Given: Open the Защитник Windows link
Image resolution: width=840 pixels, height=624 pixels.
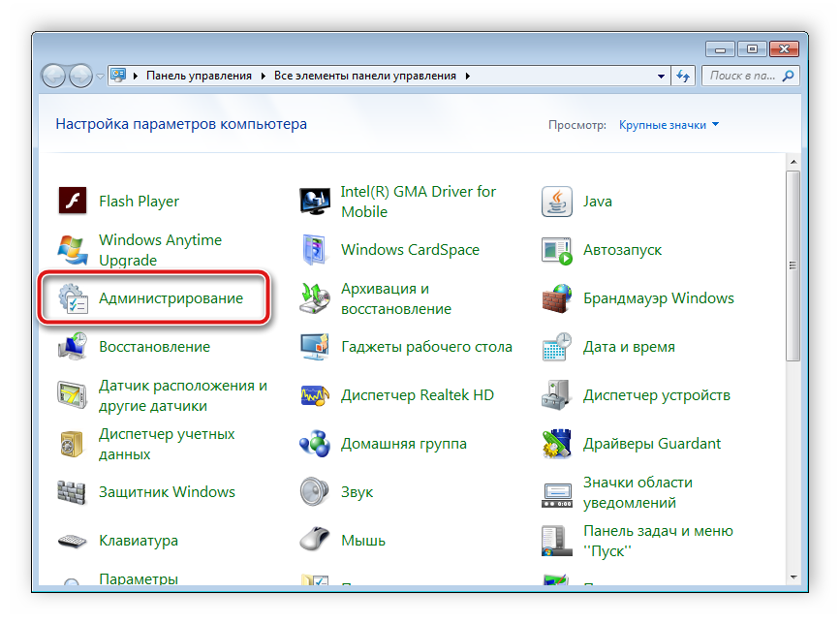Looking at the screenshot, I should pos(167,492).
